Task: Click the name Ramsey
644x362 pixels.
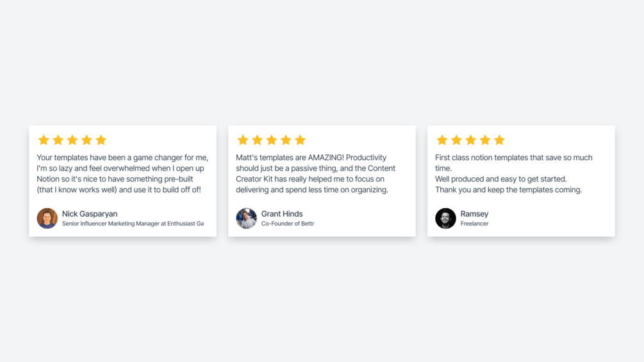Action: (x=474, y=214)
